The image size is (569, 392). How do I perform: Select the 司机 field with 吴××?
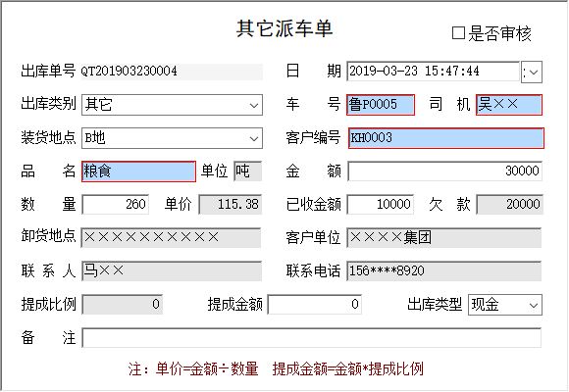coord(509,105)
